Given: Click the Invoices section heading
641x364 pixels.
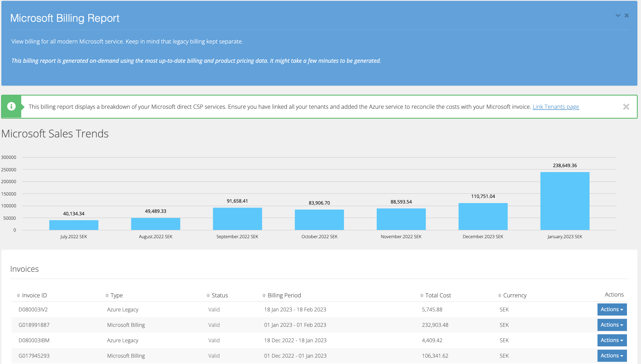Looking at the screenshot, I should (x=24, y=269).
